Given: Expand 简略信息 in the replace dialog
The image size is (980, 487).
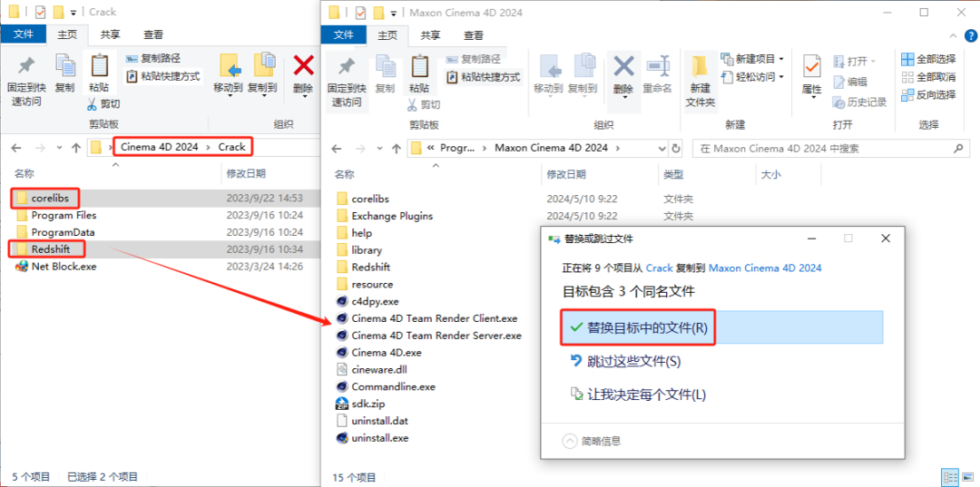Looking at the screenshot, I should coord(593,442).
